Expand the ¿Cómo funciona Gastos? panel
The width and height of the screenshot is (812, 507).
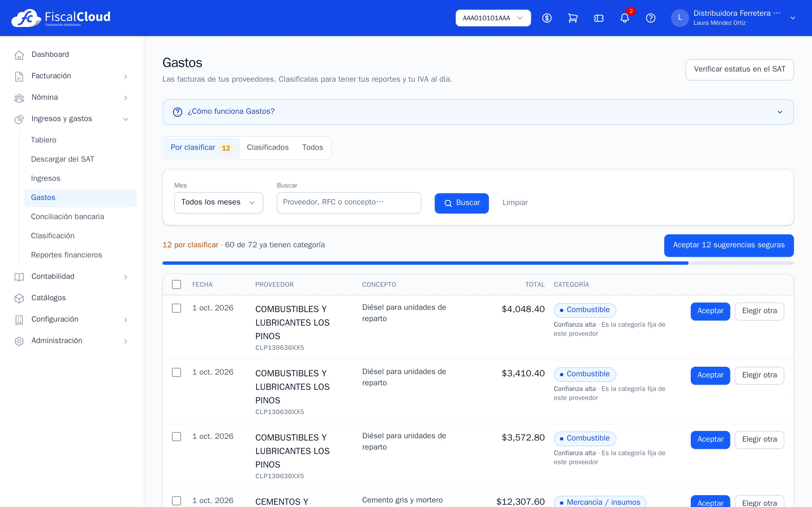tap(478, 112)
